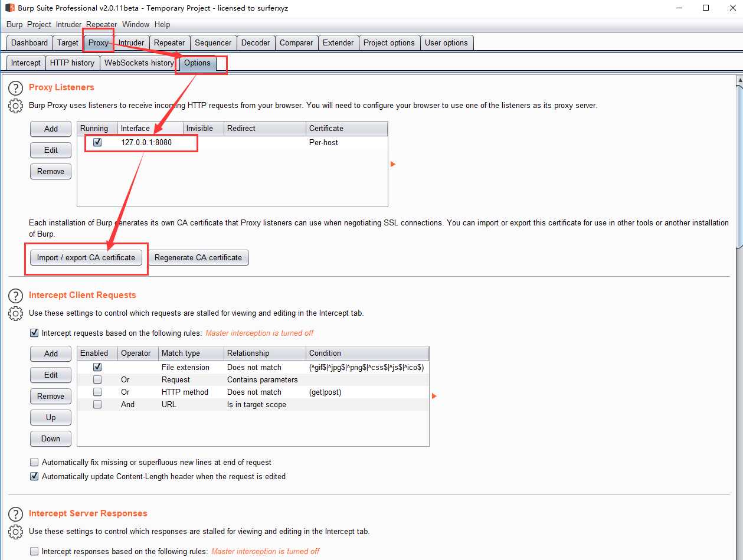Select the 'Is in target scope' cell
The width and height of the screenshot is (743, 560).
pos(265,404)
